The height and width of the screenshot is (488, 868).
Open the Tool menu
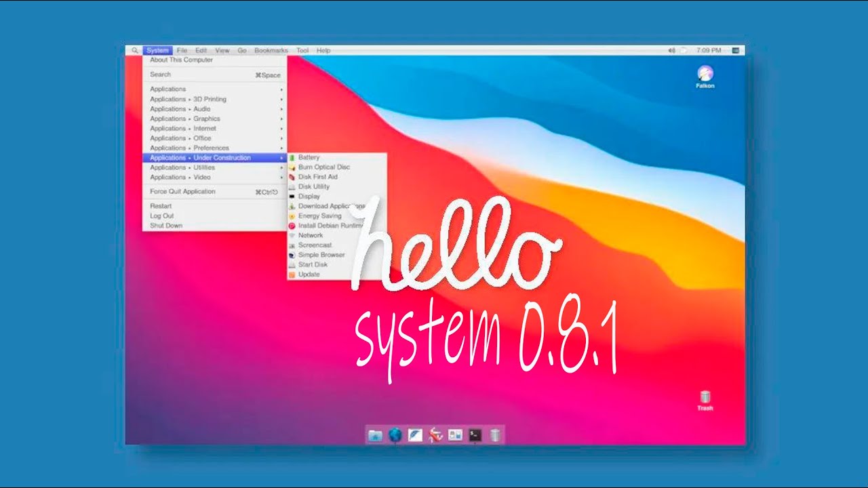coord(302,51)
